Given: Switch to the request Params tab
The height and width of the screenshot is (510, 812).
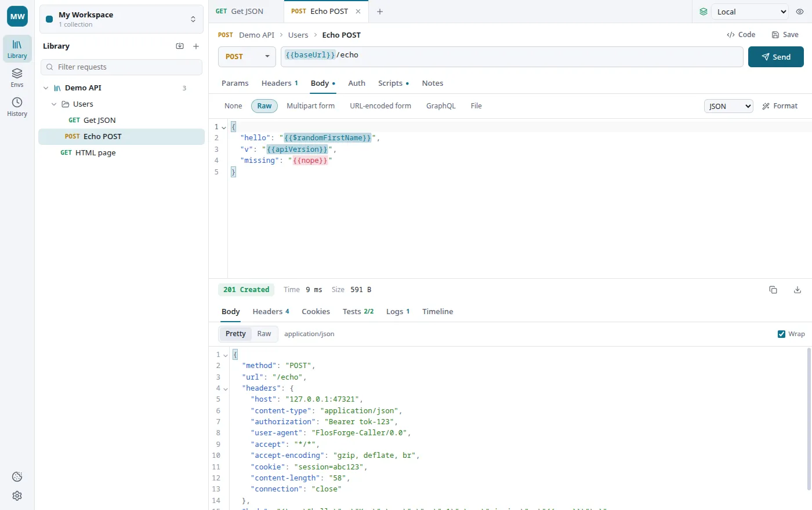Looking at the screenshot, I should [235, 83].
